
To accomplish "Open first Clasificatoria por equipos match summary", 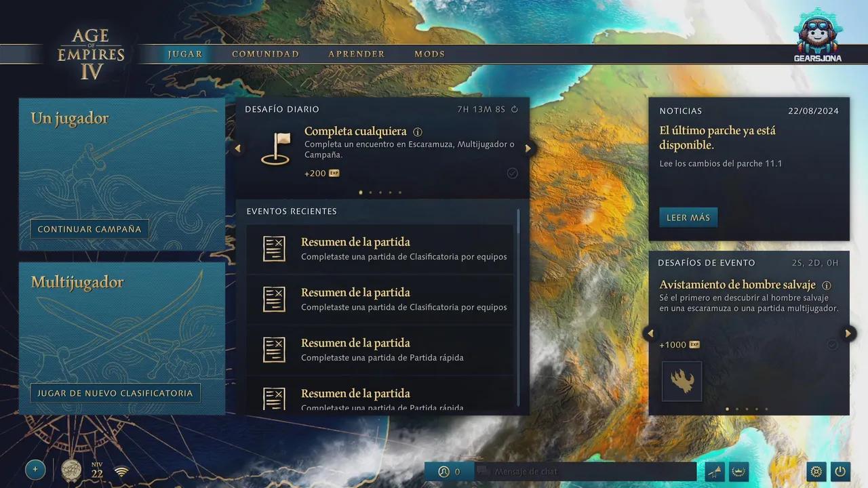I will (380, 249).
